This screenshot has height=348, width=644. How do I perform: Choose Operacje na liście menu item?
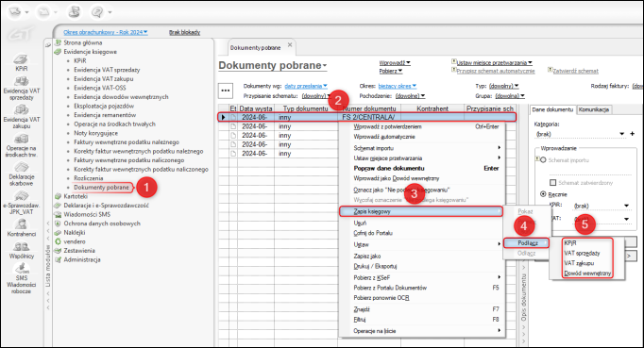421,331
